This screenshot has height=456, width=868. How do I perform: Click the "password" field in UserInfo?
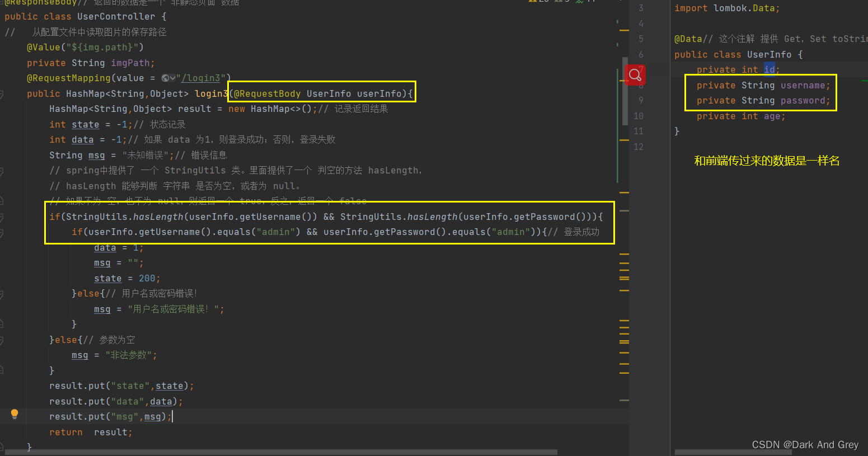[803, 101]
